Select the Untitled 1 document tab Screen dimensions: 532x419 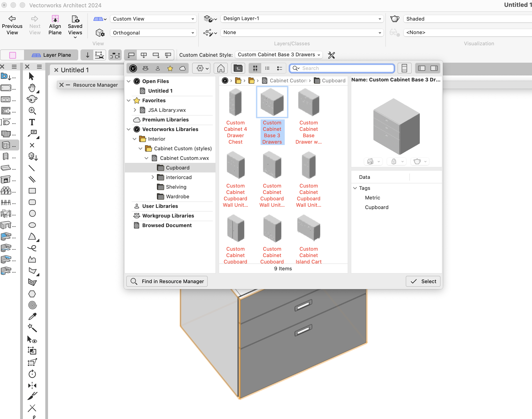point(75,70)
